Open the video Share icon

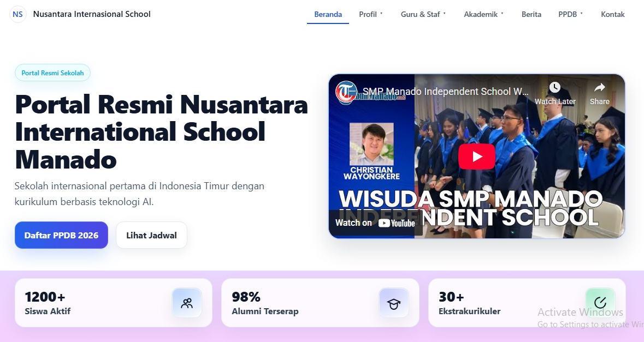(599, 87)
